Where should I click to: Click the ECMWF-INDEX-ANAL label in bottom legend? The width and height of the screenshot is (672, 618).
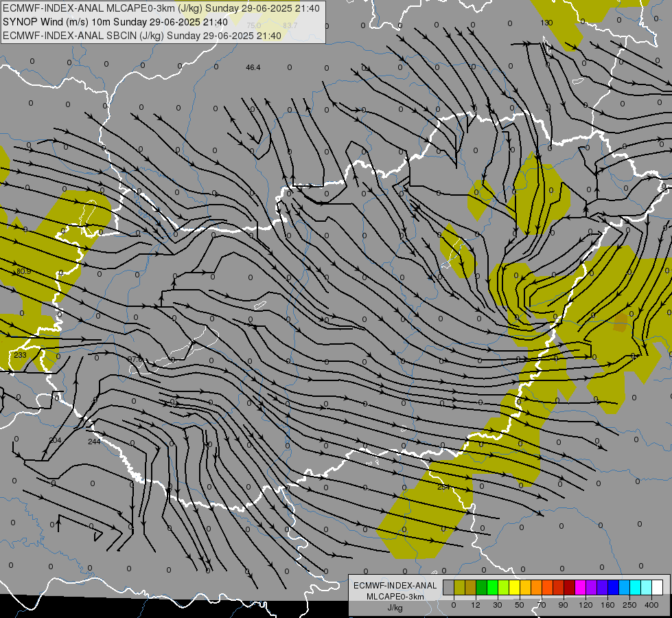[x=395, y=586]
